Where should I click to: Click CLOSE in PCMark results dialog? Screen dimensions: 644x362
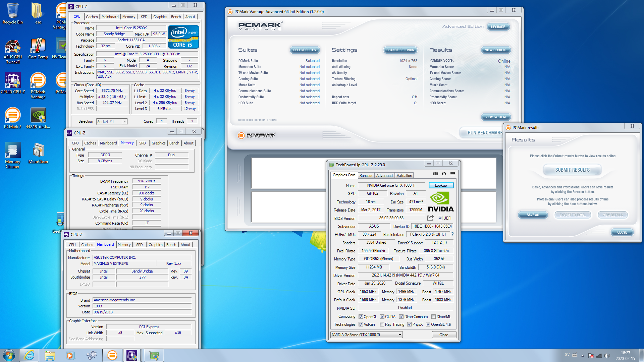622,232
